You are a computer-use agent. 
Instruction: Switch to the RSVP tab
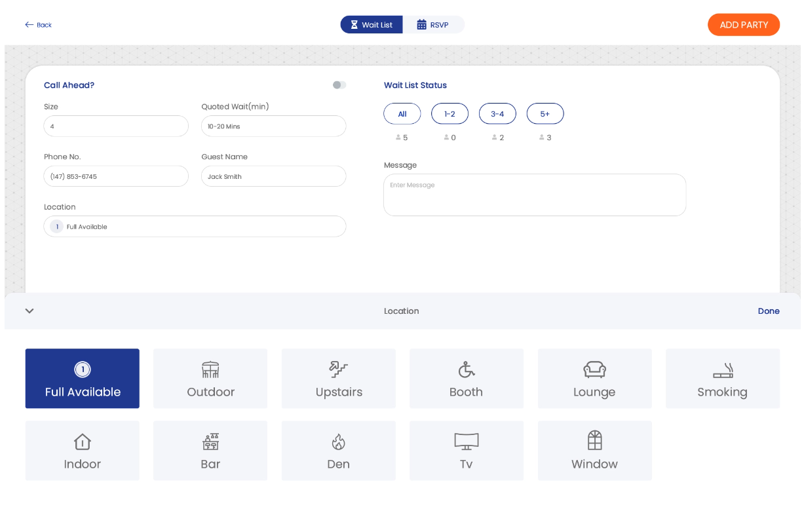(433, 25)
